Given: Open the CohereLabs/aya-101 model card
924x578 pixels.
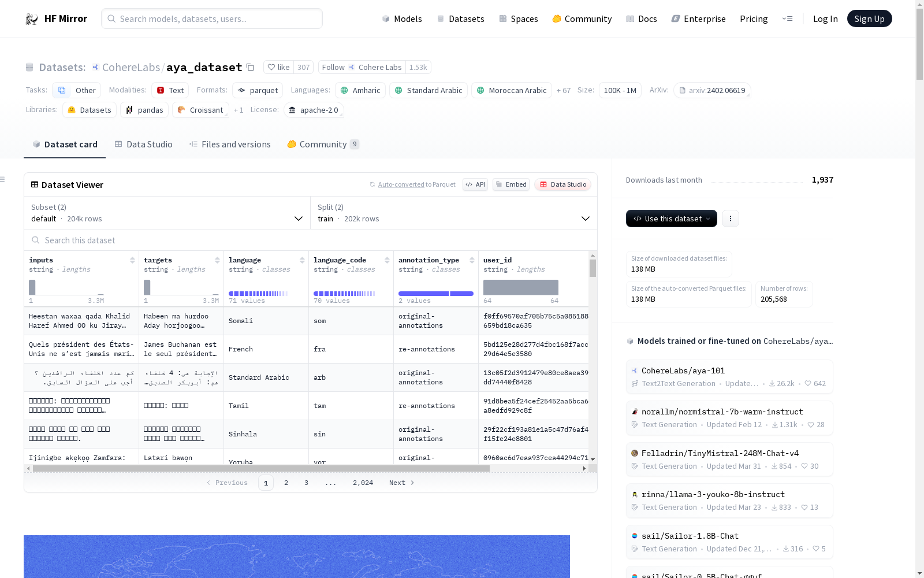Looking at the screenshot, I should tap(729, 376).
